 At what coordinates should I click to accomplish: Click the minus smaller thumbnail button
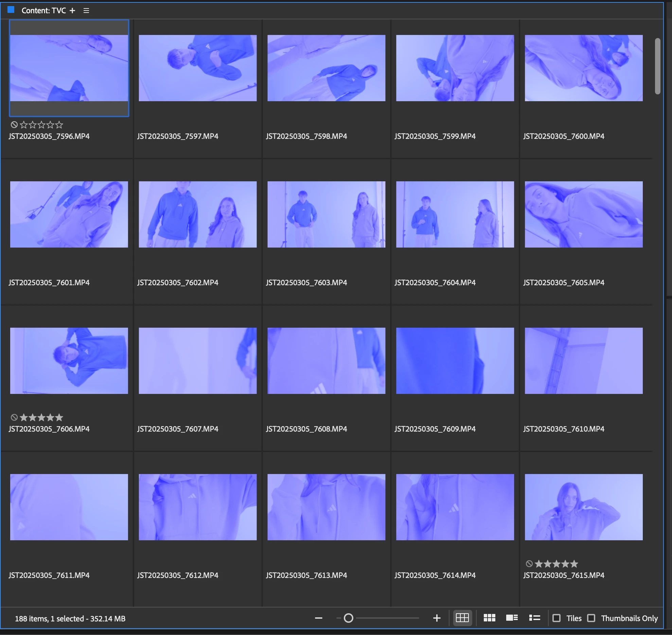pos(318,618)
